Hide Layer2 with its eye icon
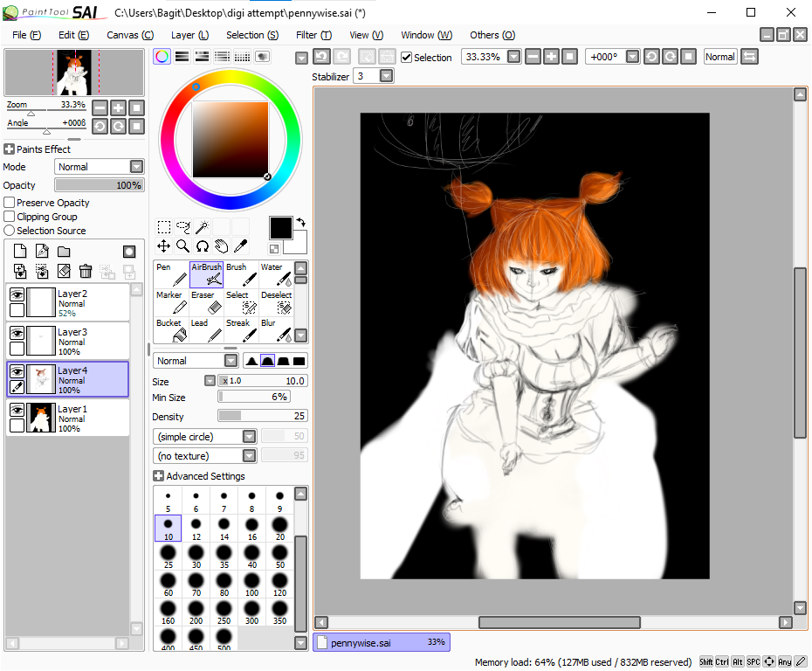812x671 pixels. tap(17, 294)
